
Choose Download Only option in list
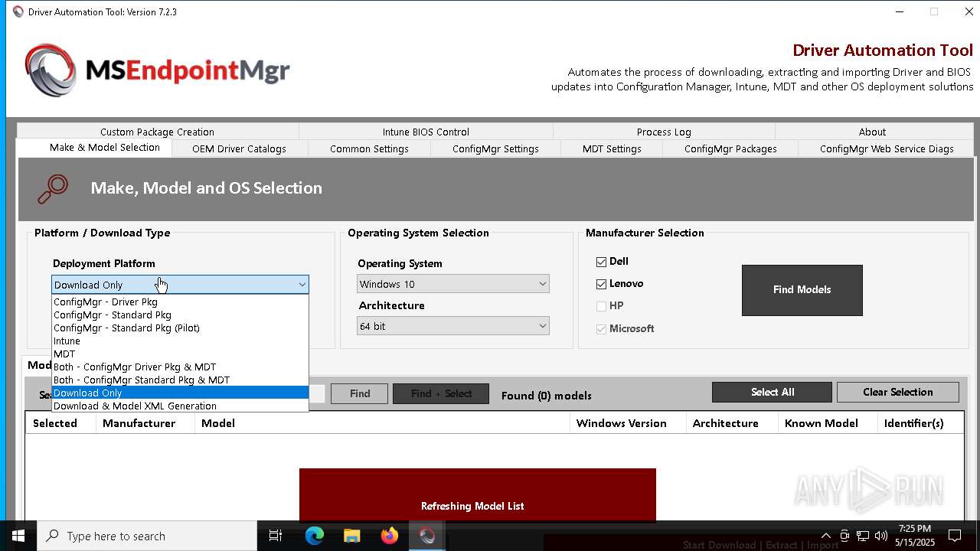click(180, 393)
